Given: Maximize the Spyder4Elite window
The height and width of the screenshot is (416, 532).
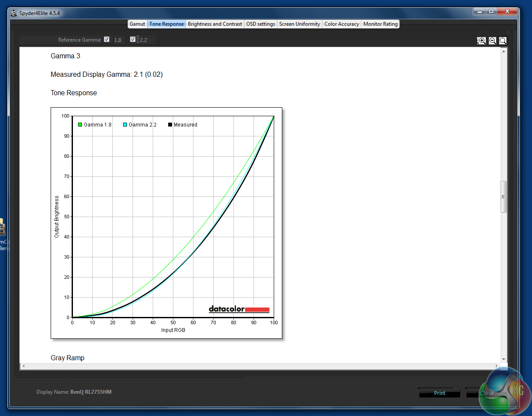Looking at the screenshot, I should (x=491, y=11).
